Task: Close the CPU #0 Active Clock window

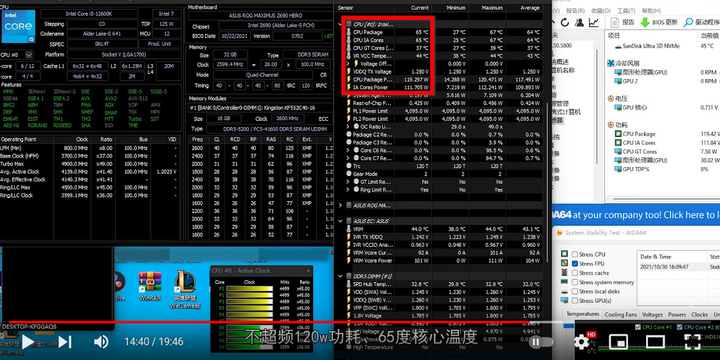Action: (308, 270)
